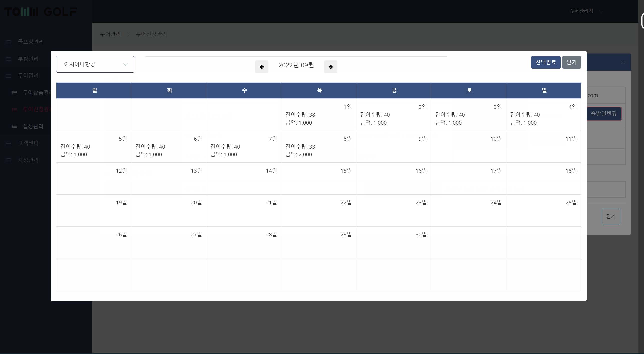Select 8일 cell with price 2,000

[x=318, y=147]
